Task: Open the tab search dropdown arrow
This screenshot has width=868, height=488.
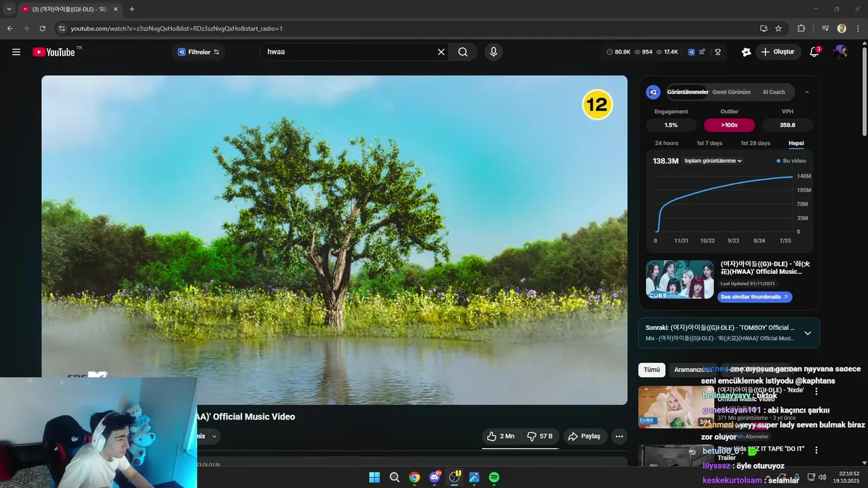Action: [9, 9]
